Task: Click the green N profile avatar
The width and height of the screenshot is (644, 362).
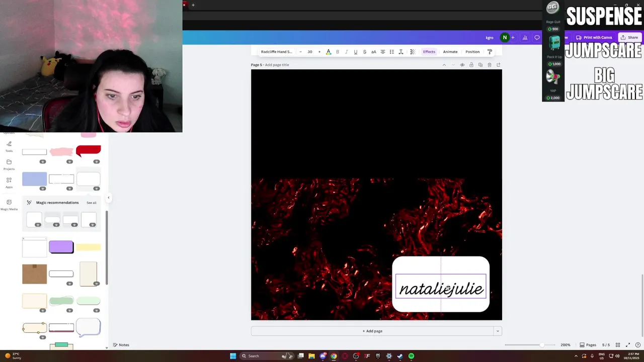Action: click(x=505, y=38)
